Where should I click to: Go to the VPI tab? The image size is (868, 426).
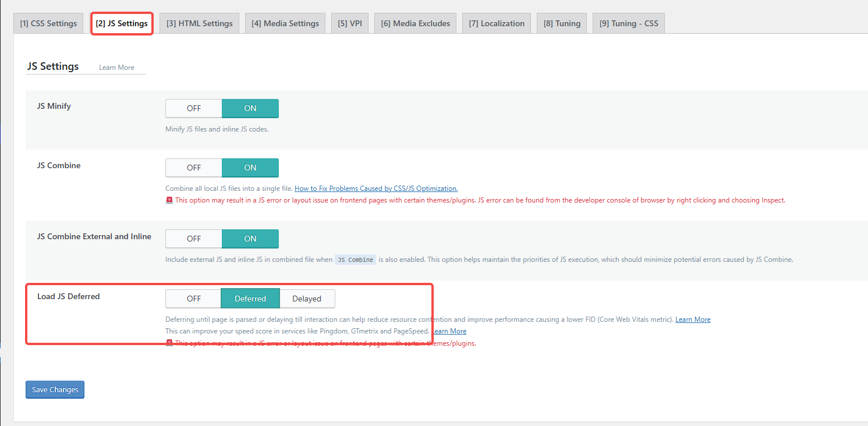(349, 23)
